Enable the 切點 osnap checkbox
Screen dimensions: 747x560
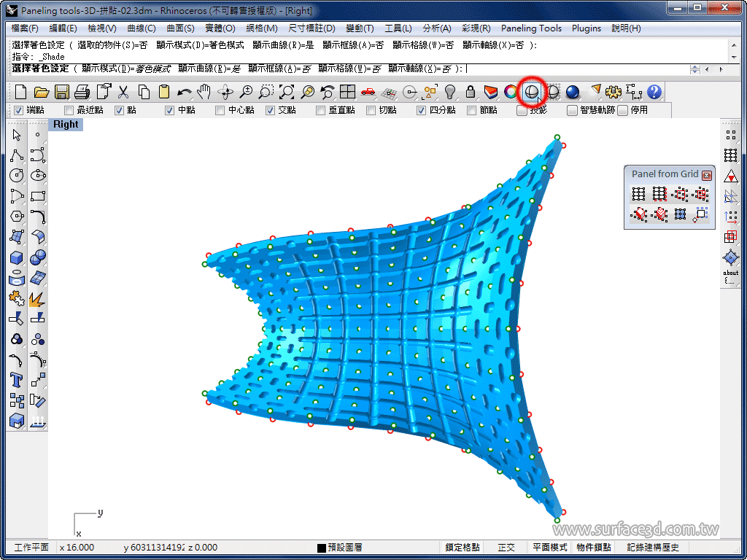click(x=371, y=111)
